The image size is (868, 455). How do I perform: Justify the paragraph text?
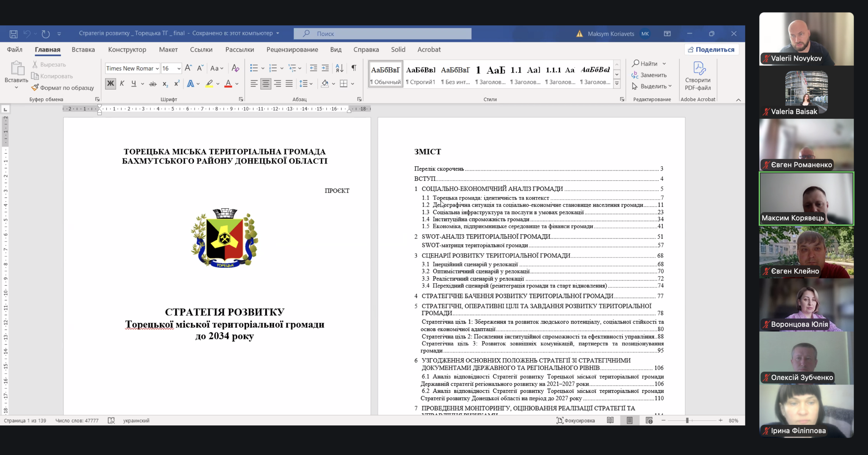(289, 83)
